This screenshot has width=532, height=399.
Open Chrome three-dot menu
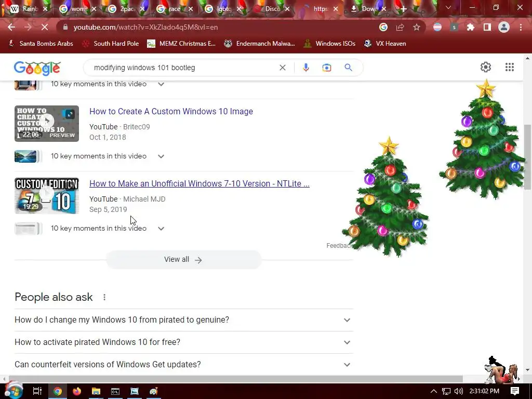[521, 27]
